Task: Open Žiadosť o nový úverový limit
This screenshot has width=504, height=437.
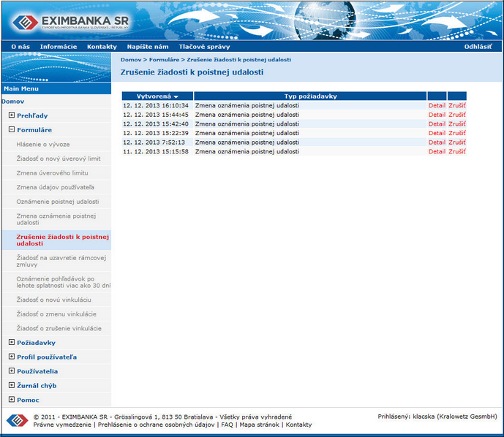Action: [x=59, y=159]
